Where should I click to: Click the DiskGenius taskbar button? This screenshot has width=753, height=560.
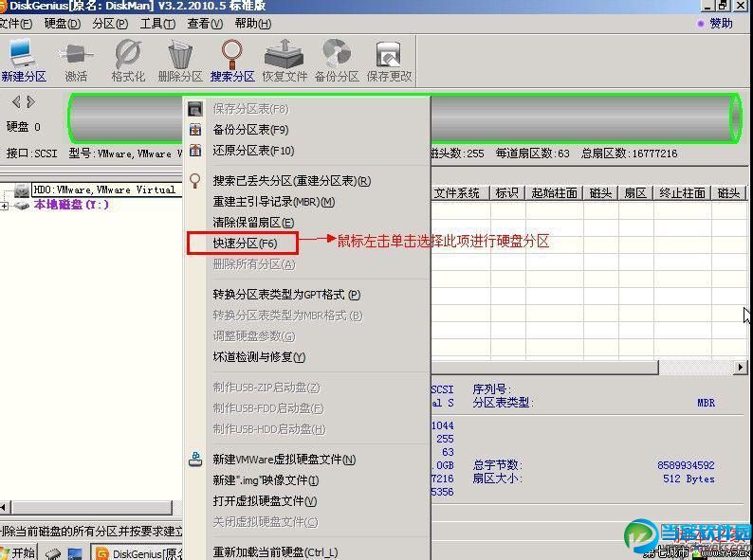click(138, 553)
